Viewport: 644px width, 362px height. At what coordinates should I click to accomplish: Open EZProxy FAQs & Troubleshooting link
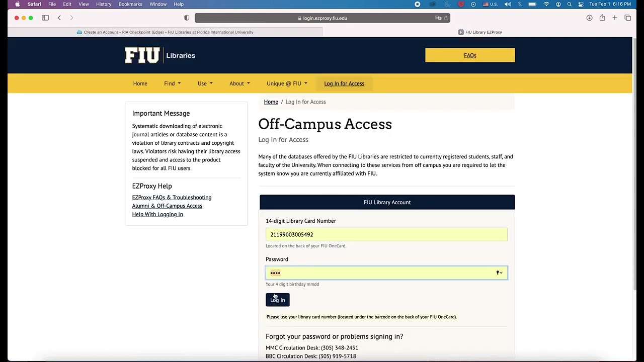(172, 197)
